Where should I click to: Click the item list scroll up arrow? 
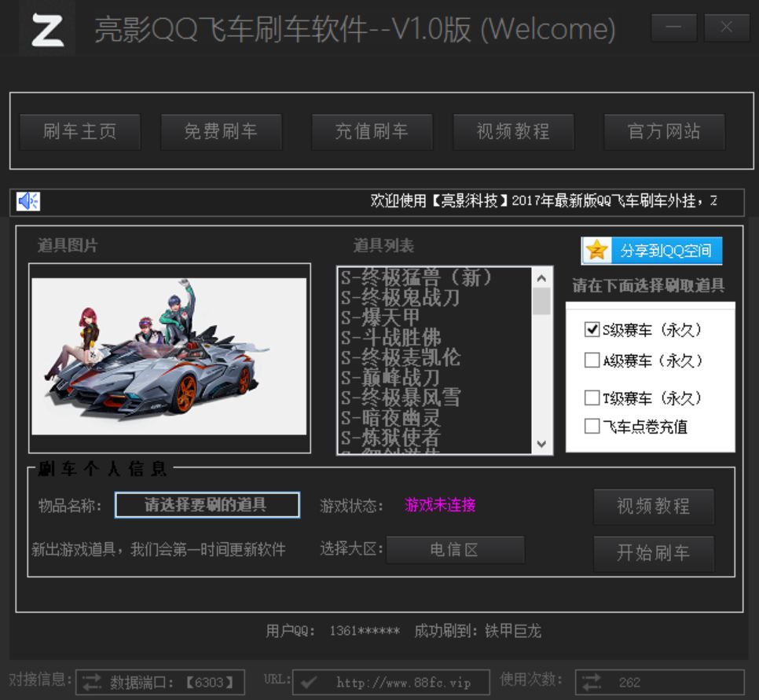(x=541, y=278)
